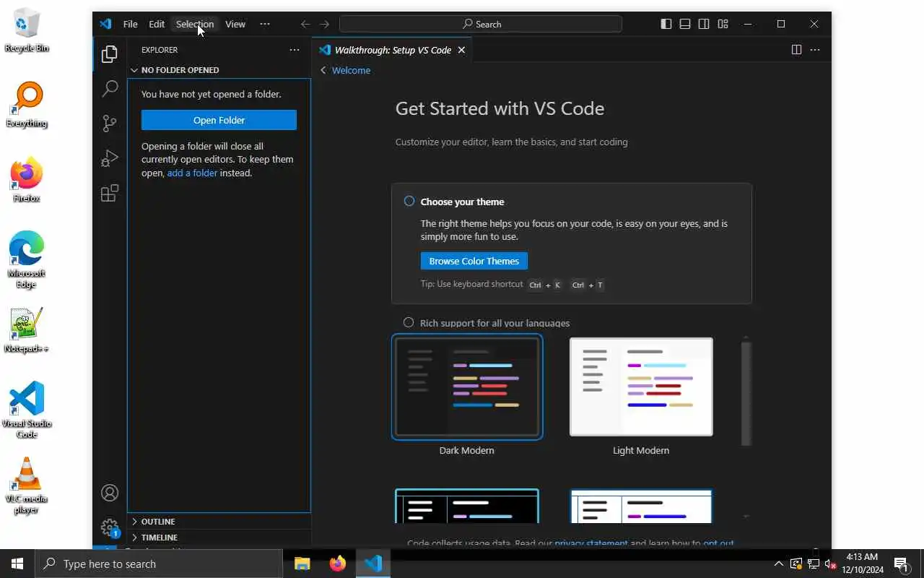Open the Explorer view in activity bar
This screenshot has height=578, width=924.
pos(110,54)
